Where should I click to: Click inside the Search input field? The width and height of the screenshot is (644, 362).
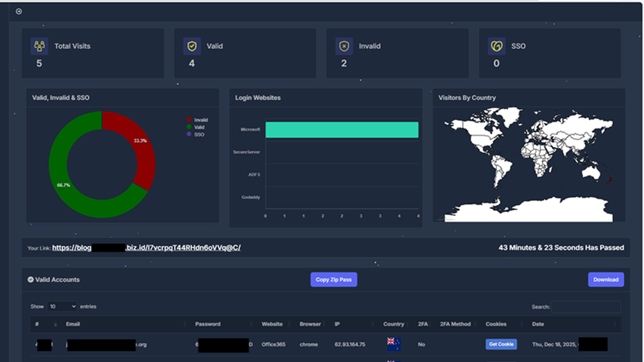coord(586,307)
